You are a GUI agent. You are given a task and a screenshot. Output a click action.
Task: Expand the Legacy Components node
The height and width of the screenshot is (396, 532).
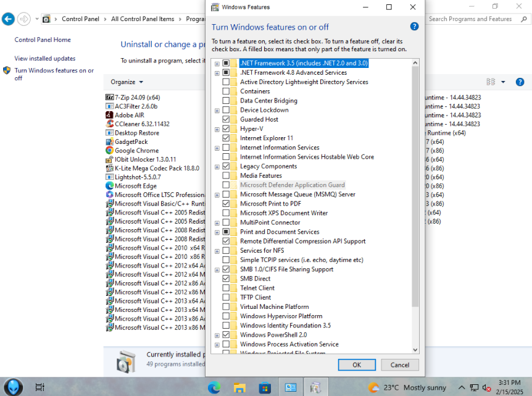217,167
